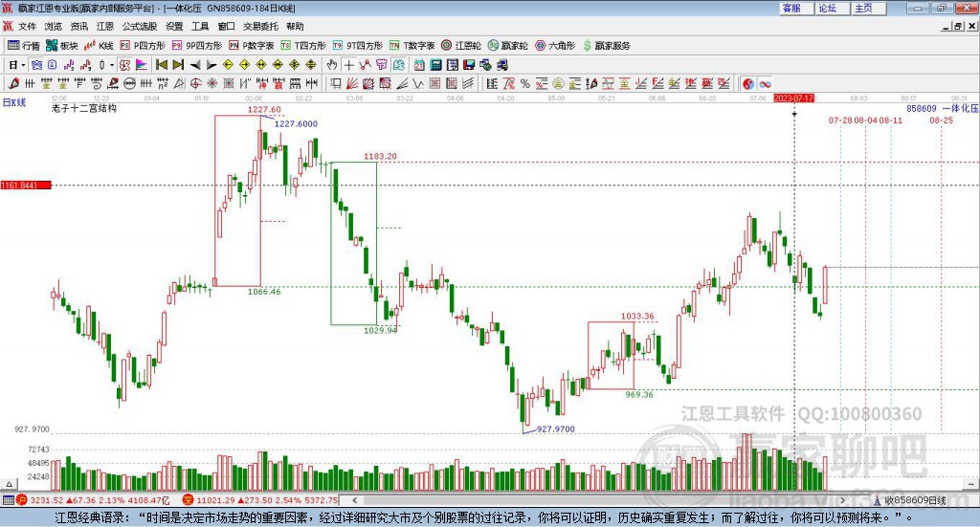980x527 pixels.
Task: Toggle the crosshair cursor tool
Action: (x=348, y=65)
